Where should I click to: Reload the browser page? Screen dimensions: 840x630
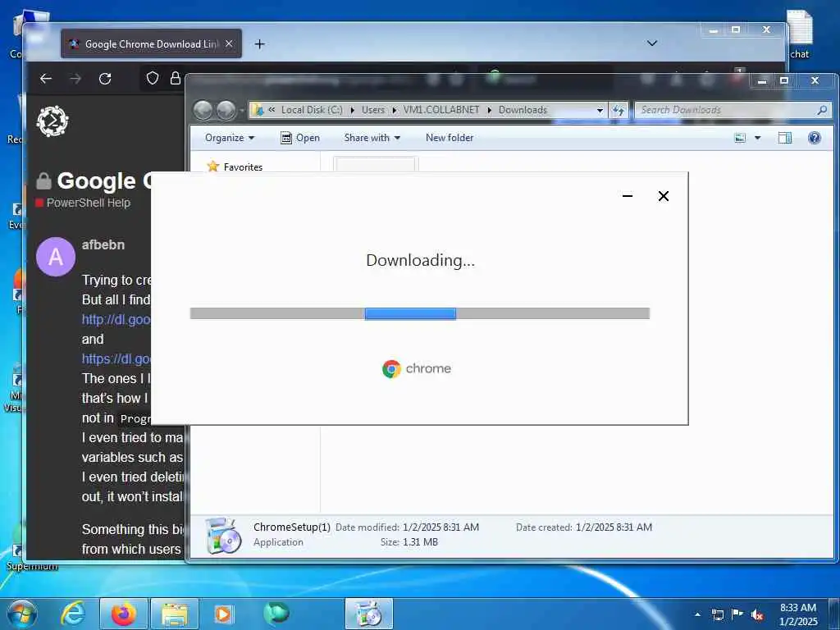[105, 79]
